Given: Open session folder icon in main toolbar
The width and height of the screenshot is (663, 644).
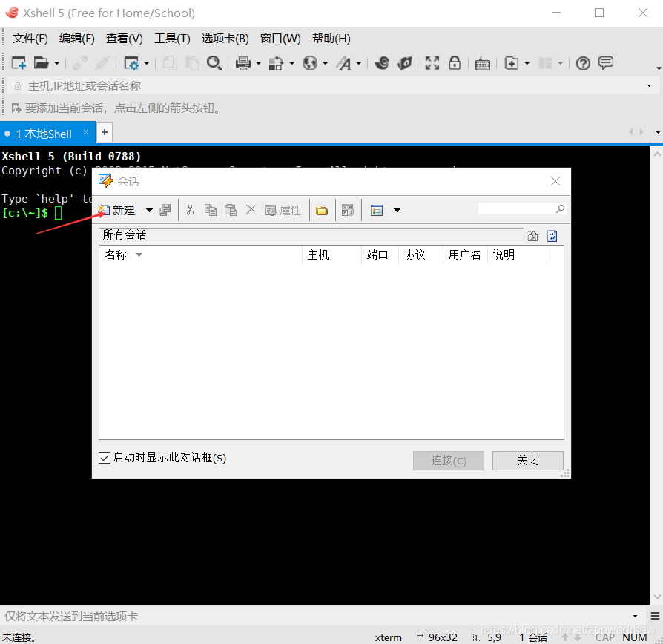Looking at the screenshot, I should coord(42,64).
